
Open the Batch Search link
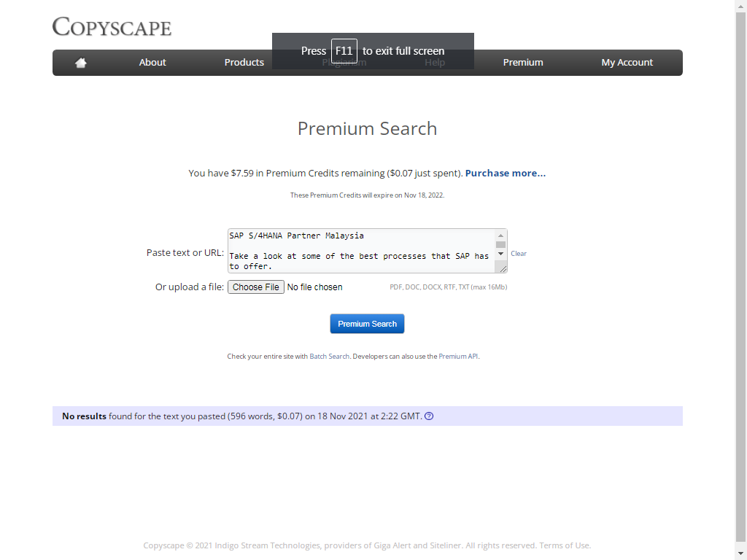coord(330,356)
